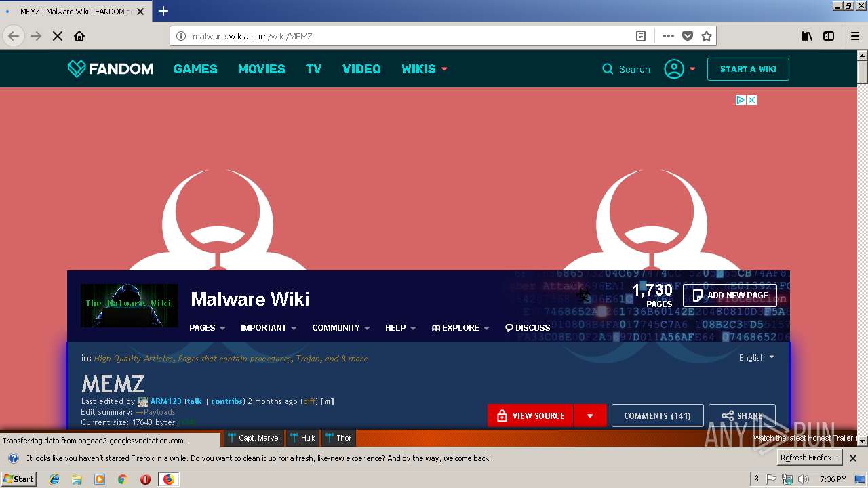
Task: Click the Pocket save icon
Action: (x=688, y=36)
